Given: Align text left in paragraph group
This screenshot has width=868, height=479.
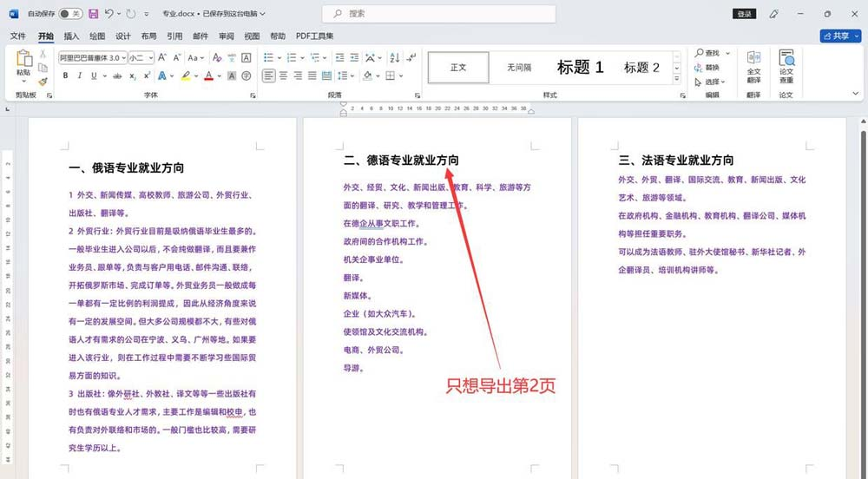Looking at the screenshot, I should pyautogui.click(x=268, y=75).
